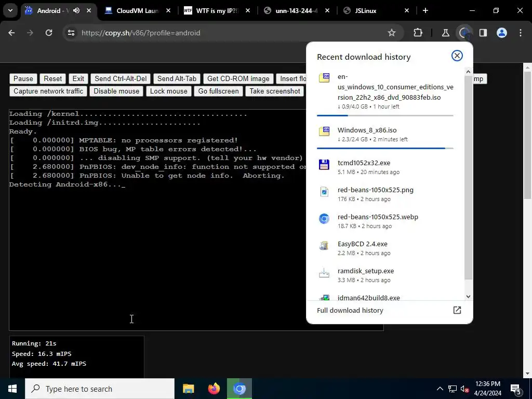
Task: Open the tab search dropdown arrow
Action: coord(10,10)
